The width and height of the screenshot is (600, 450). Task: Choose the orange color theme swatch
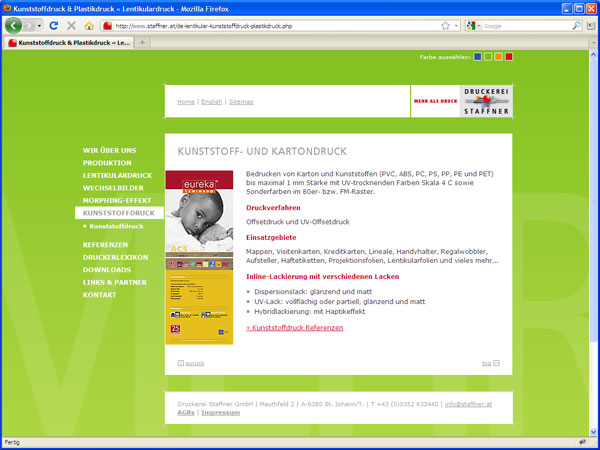coord(498,57)
